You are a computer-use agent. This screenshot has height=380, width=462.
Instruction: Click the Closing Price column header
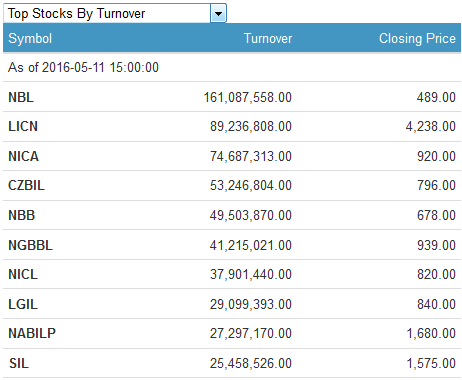pos(417,38)
